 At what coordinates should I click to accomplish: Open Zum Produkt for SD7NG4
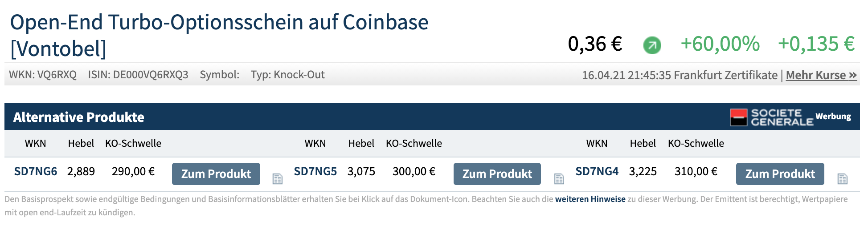point(780,174)
